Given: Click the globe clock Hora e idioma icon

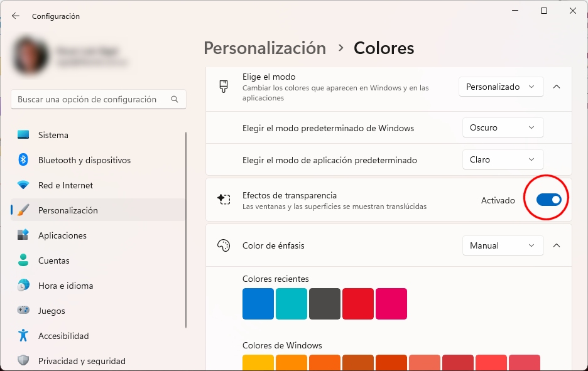Looking at the screenshot, I should tap(23, 285).
